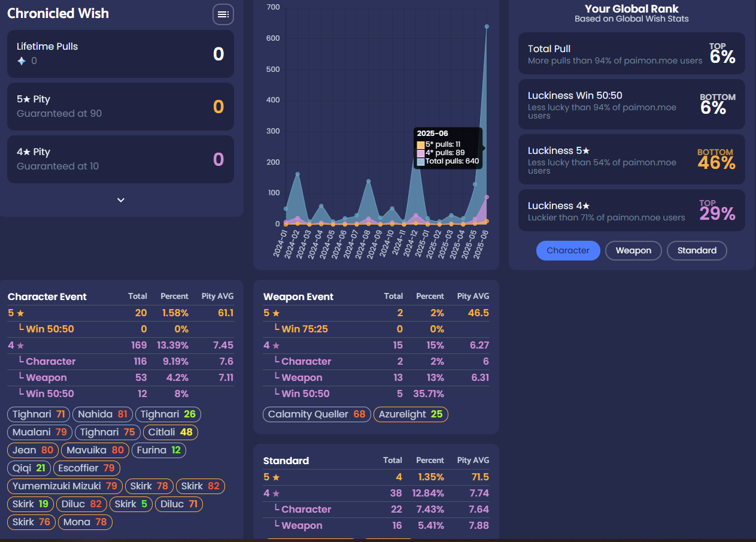
Task: Click the Luckiness 4★ rank card
Action: (x=631, y=210)
